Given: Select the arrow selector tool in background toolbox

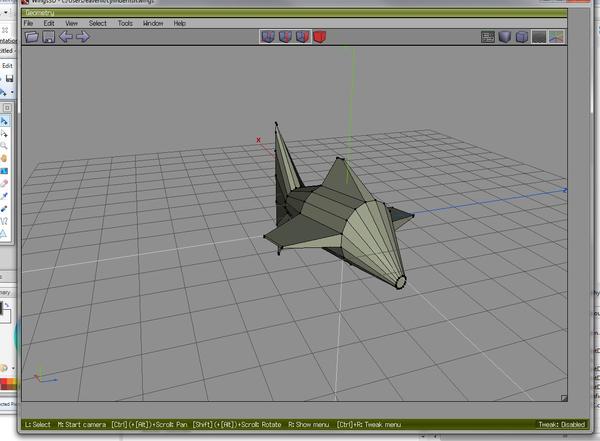Looking at the screenshot, I should click(x=4, y=121).
